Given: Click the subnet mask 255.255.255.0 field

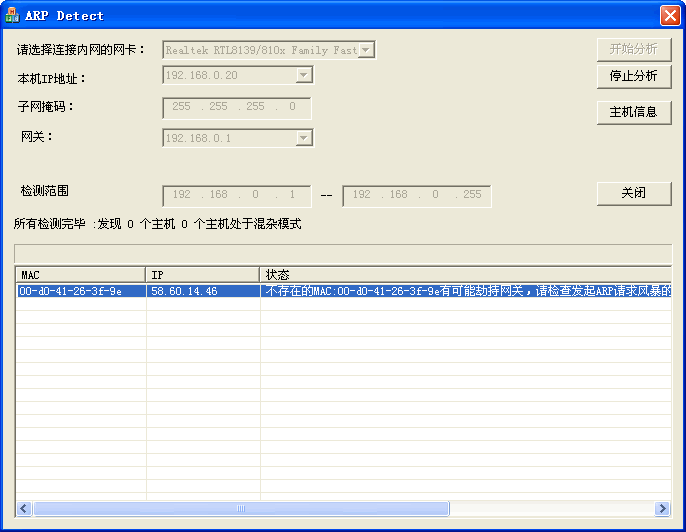Looking at the screenshot, I should click(x=237, y=108).
